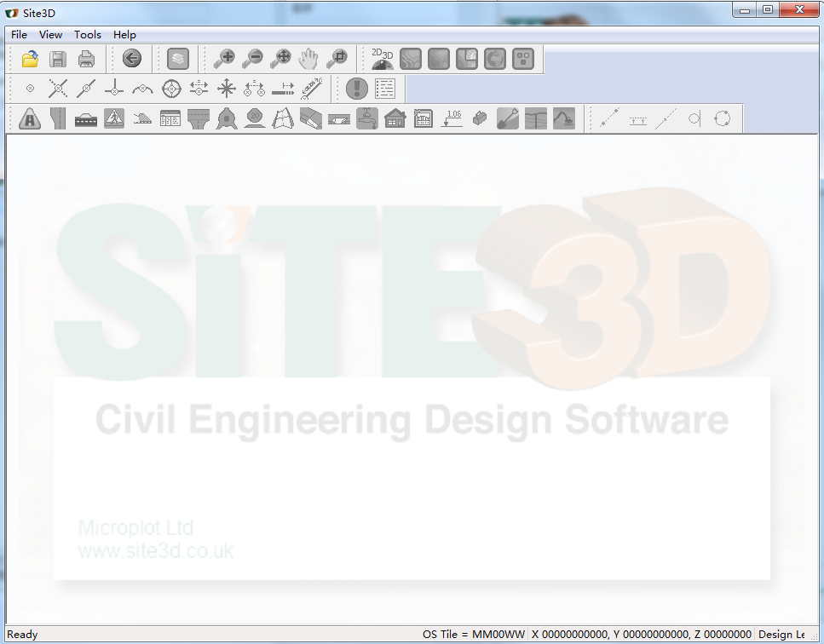Viewport: 824px width, 644px height.
Task: Select the circle through points icon
Action: (x=723, y=118)
